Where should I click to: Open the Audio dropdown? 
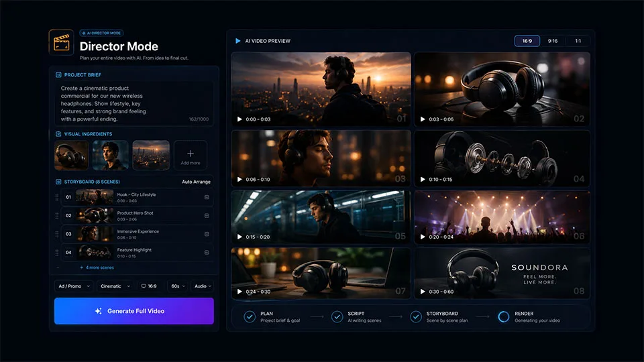203,286
